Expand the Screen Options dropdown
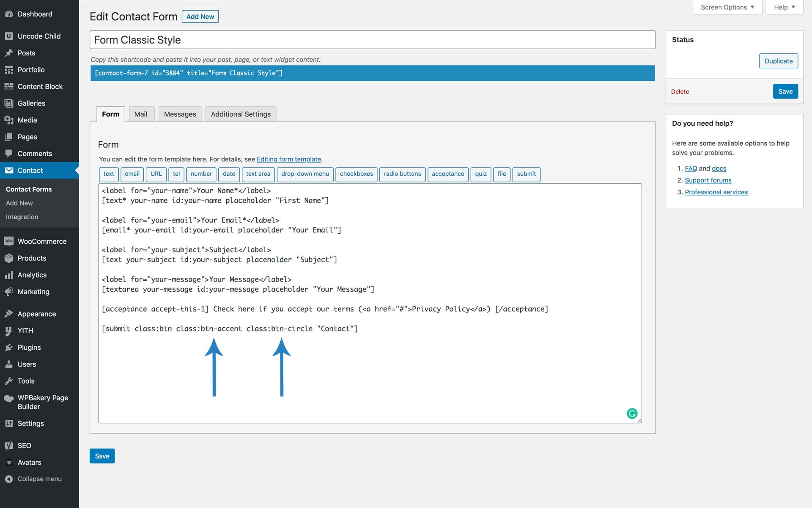This screenshot has width=812, height=508. tap(727, 7)
